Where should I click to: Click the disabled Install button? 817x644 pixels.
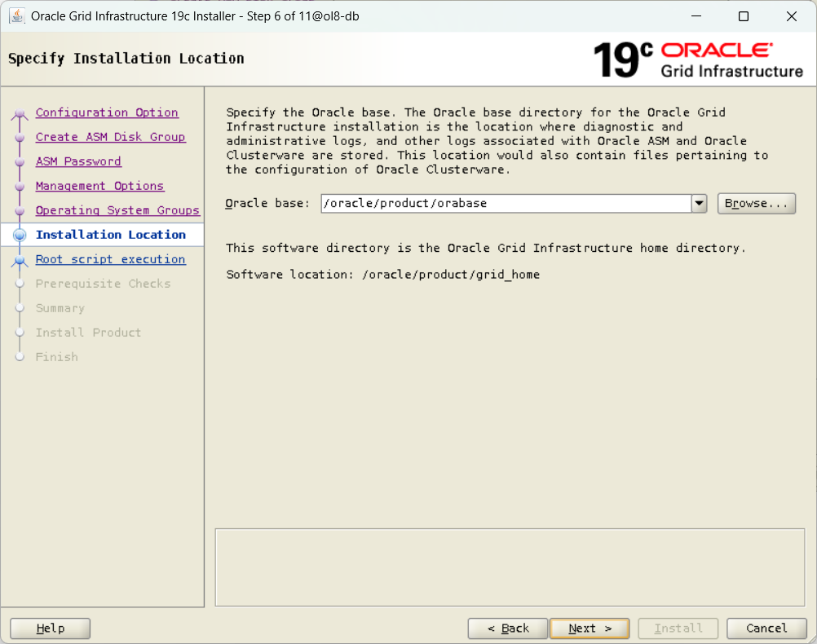pos(678,629)
